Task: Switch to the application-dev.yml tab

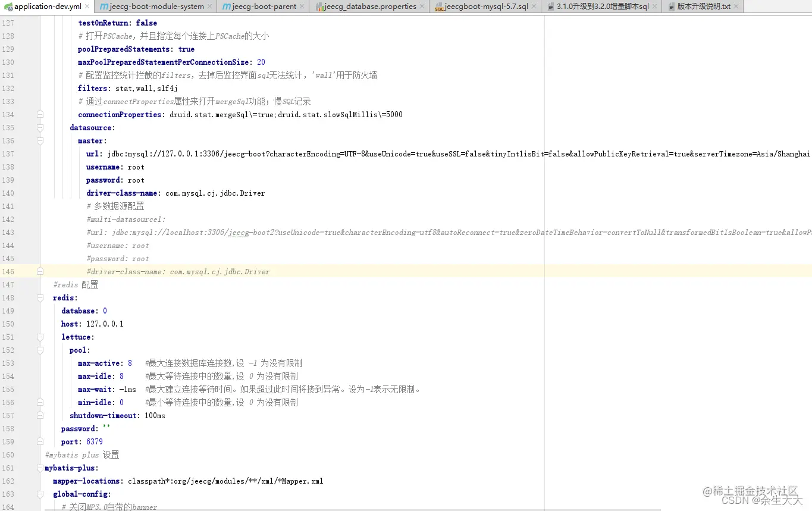Action: (x=47, y=7)
